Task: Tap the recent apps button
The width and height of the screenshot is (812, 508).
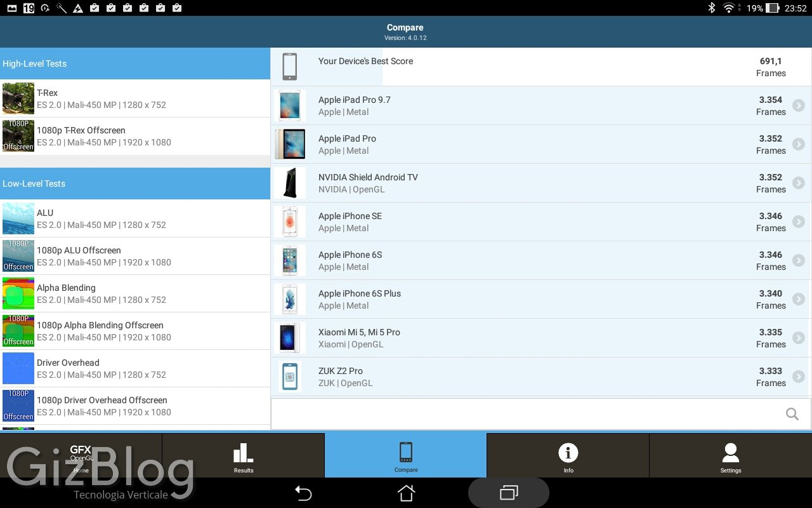Action: [509, 493]
